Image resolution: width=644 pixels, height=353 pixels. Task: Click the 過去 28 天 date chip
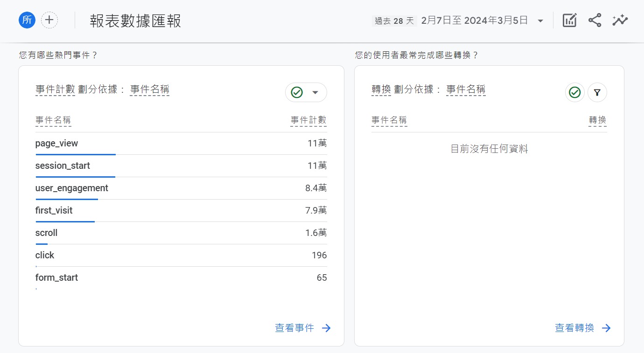pos(394,21)
